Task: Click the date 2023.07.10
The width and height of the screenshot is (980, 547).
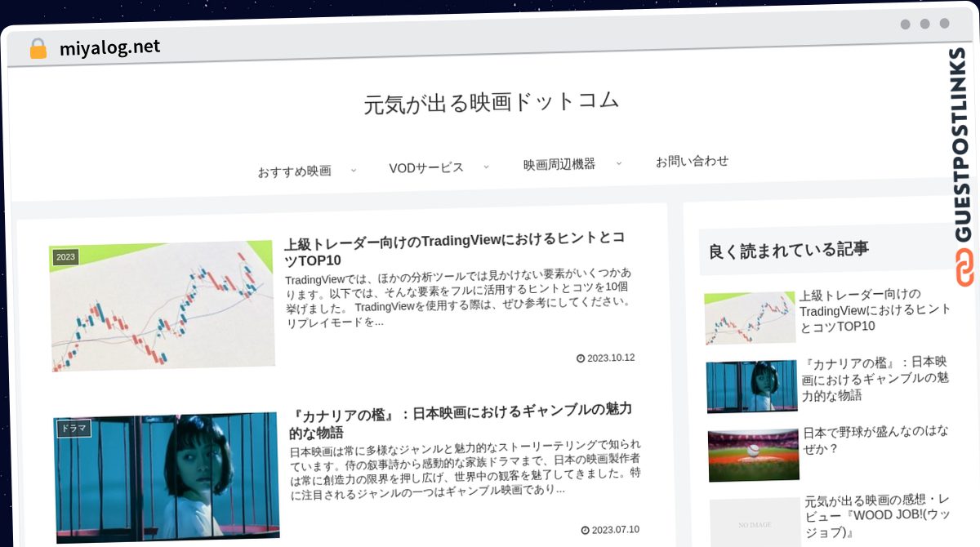Action: pyautogui.click(x=616, y=529)
